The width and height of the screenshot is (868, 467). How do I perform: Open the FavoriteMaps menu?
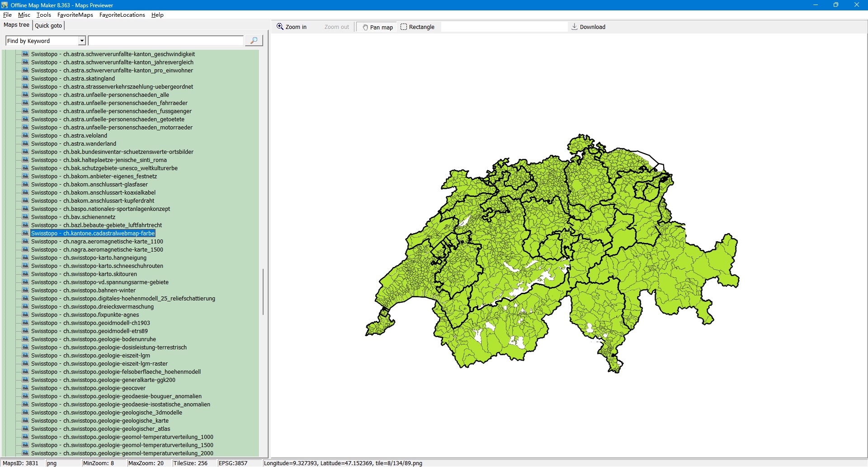75,15
